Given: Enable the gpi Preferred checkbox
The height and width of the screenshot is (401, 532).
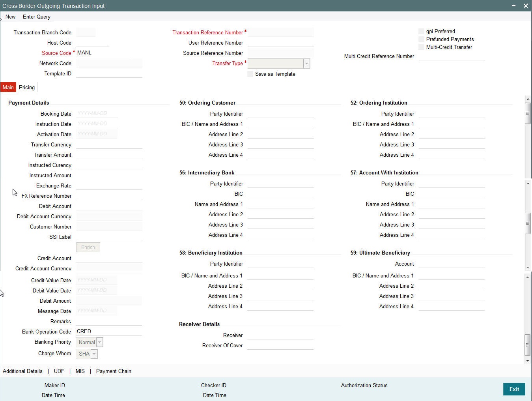Looking at the screenshot, I should 421,31.
